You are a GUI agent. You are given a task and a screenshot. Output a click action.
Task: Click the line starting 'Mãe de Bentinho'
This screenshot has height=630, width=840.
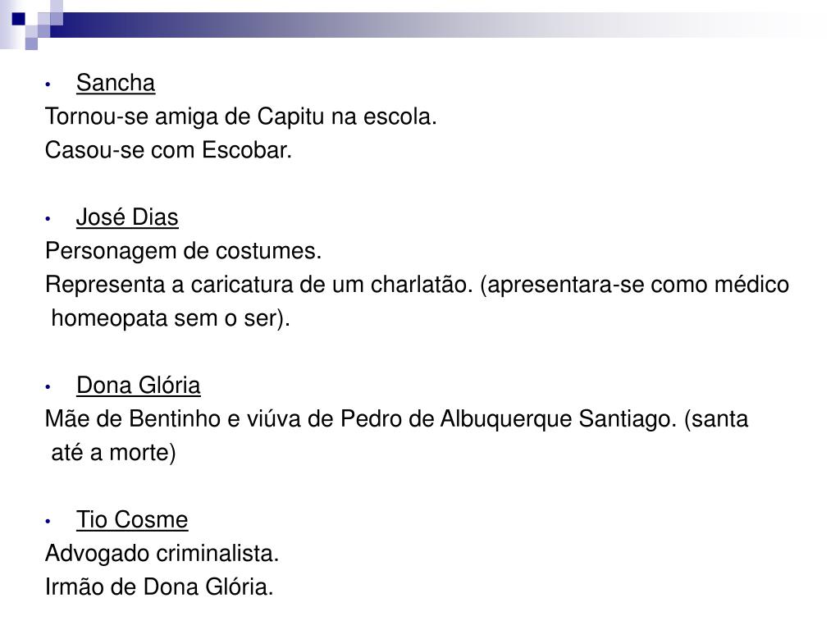(x=396, y=419)
